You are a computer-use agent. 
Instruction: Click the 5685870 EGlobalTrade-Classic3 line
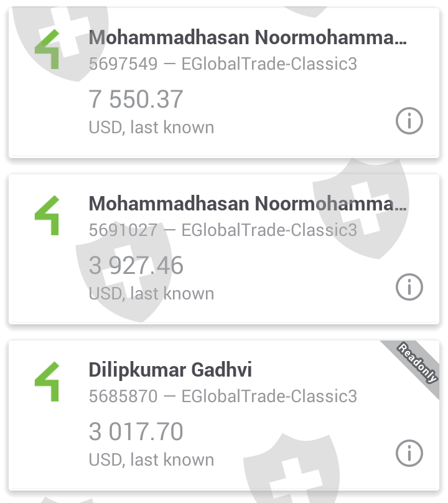point(223,397)
